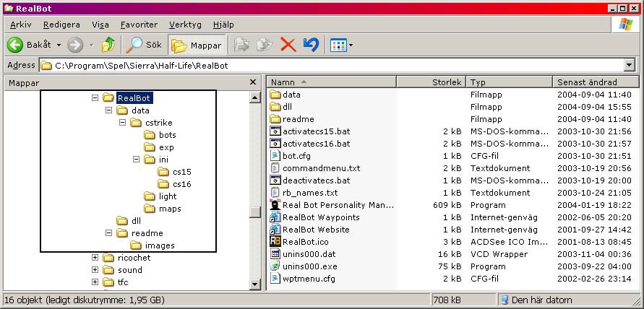Select the commandmenu.txt file icon
Viewport: 644px width, 309px height.
(275, 167)
